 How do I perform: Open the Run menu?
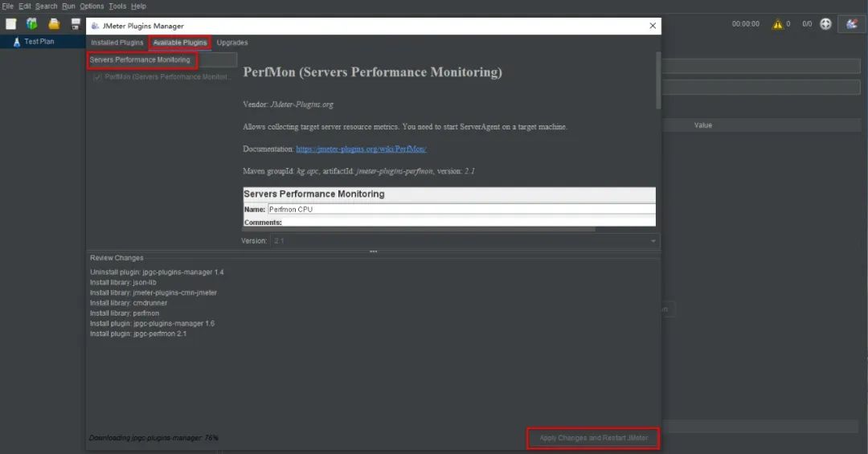[x=68, y=6]
